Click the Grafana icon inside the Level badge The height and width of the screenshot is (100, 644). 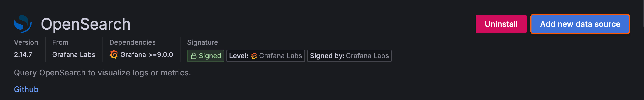coord(254,56)
